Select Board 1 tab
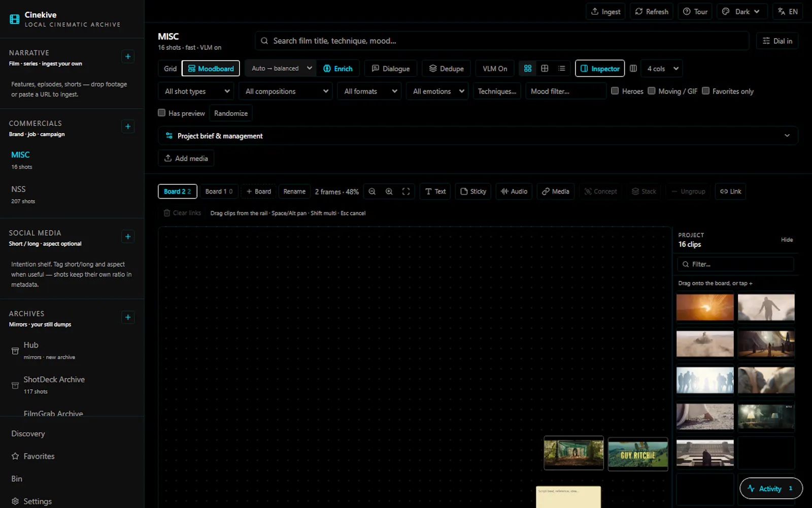Screen dimensions: 812x508 pos(219,192)
